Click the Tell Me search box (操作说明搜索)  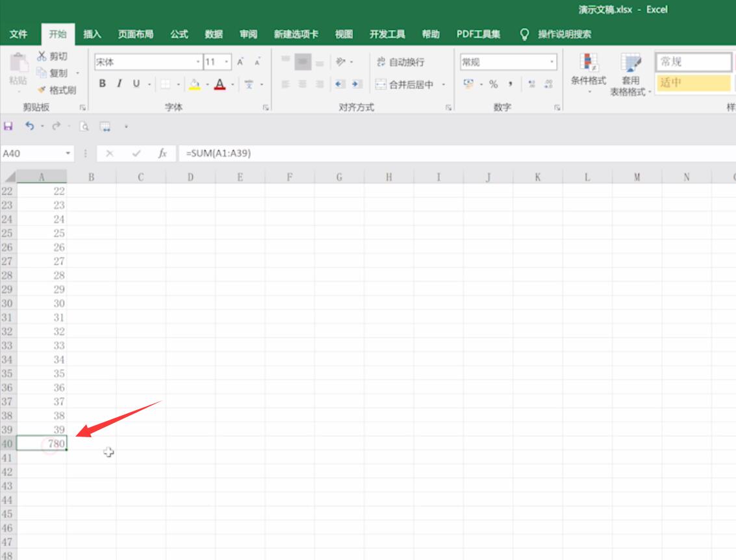tap(565, 34)
